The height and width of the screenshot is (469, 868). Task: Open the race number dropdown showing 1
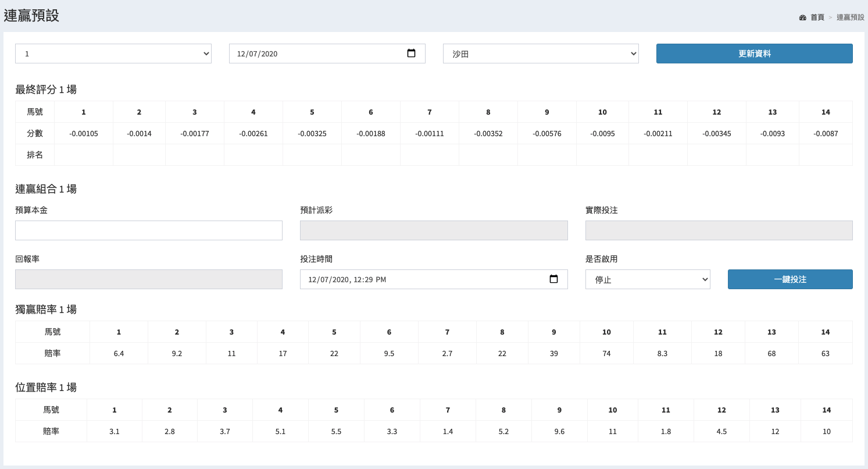[113, 54]
